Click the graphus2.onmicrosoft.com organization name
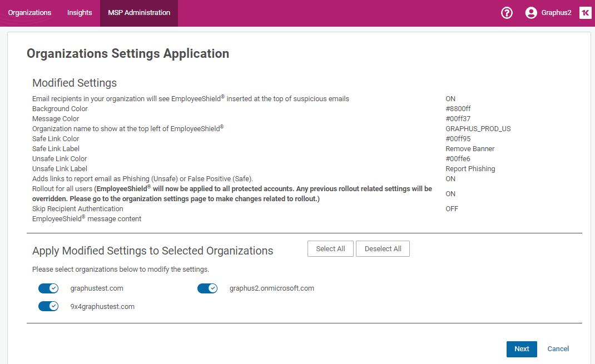The image size is (595, 364). (272, 288)
